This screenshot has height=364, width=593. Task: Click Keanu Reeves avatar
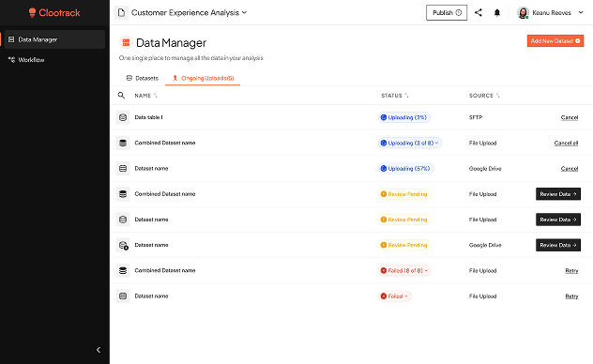523,13
